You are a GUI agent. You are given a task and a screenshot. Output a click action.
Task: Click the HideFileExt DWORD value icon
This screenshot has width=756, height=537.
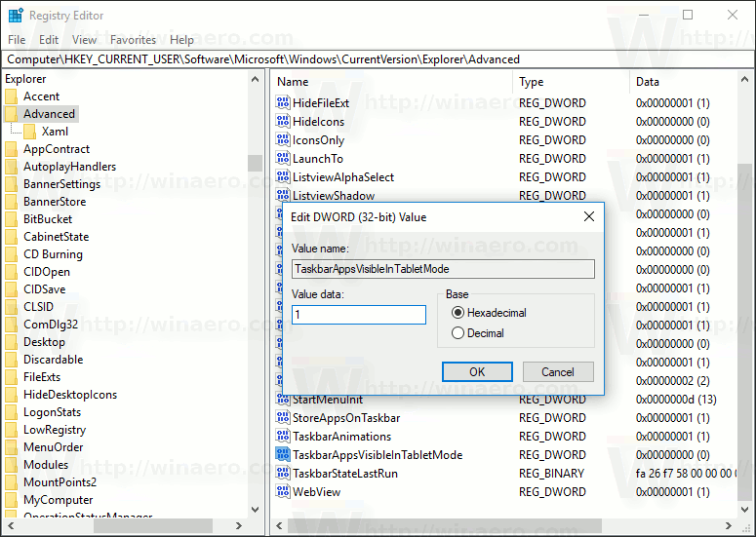pyautogui.click(x=283, y=102)
